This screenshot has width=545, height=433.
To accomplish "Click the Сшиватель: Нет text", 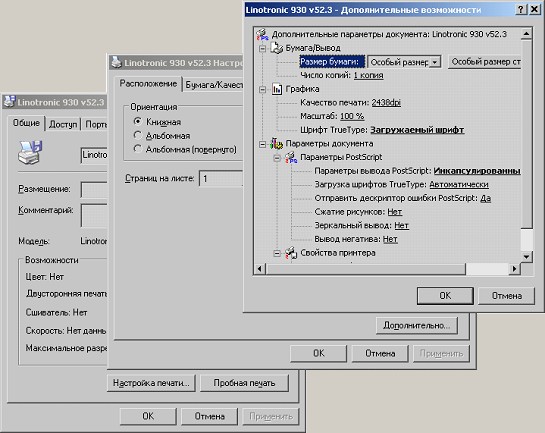I will [56, 312].
